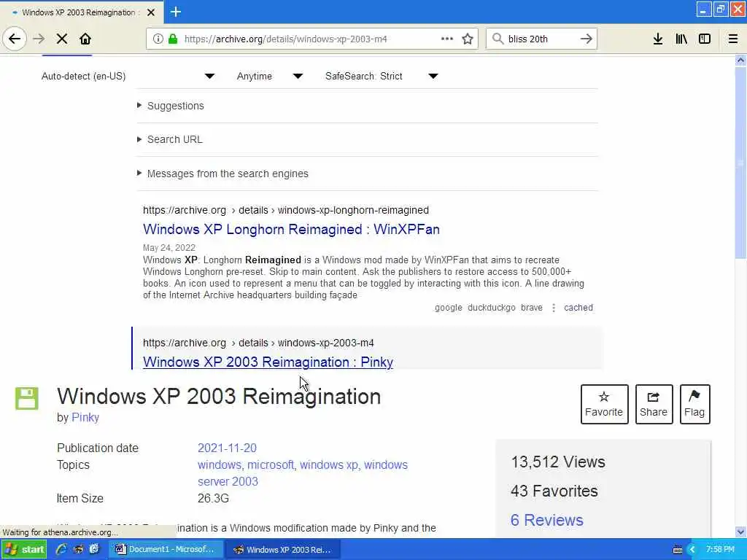
Task: Click the bliss 20th search field
Action: (x=541, y=39)
